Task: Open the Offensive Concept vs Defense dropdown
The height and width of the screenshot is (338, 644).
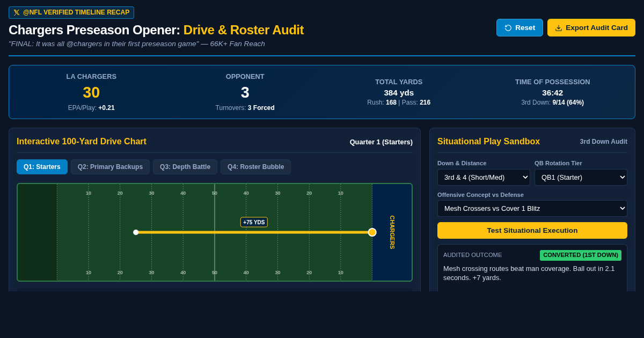Action: (x=532, y=208)
